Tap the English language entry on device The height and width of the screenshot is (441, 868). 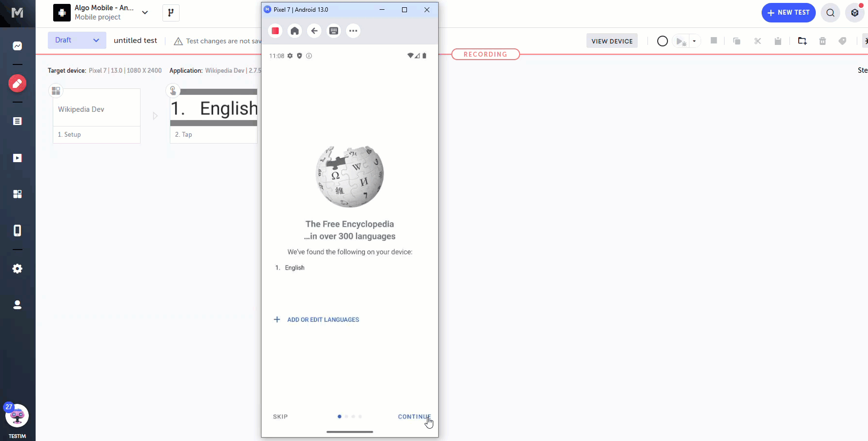click(295, 268)
